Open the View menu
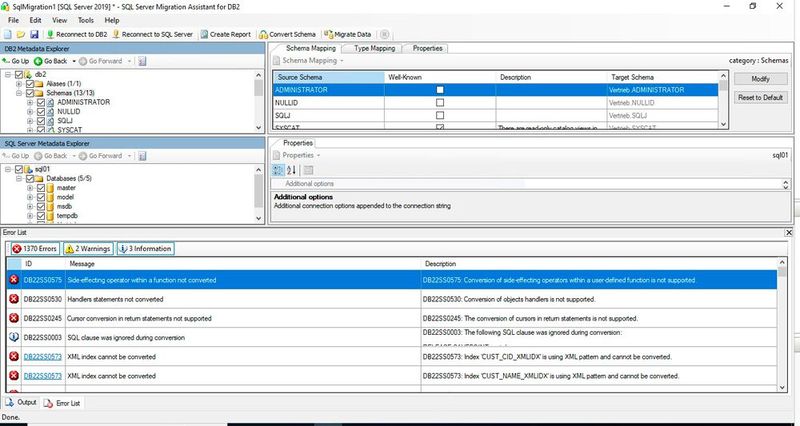This screenshot has width=800, height=426. click(x=60, y=20)
